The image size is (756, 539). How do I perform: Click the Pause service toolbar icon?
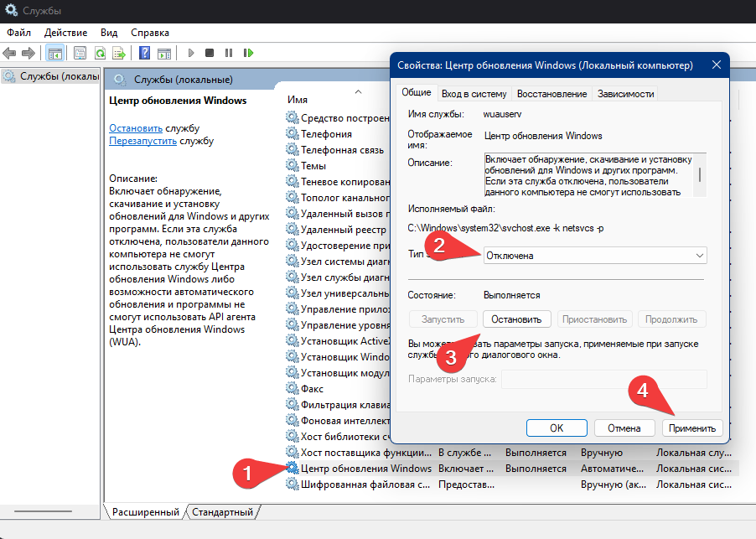click(229, 53)
